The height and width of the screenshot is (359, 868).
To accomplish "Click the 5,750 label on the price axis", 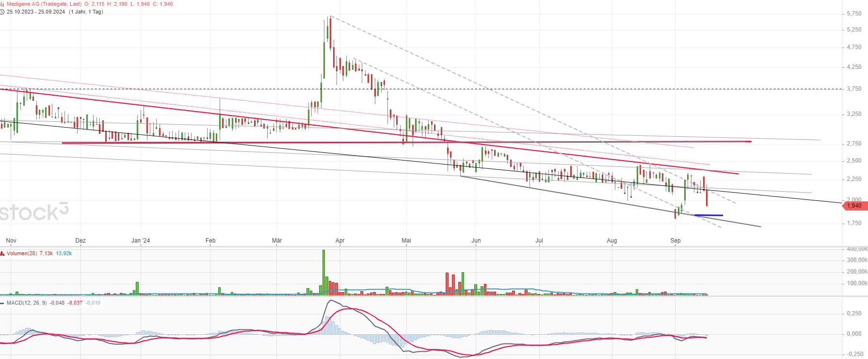I will pos(854,14).
